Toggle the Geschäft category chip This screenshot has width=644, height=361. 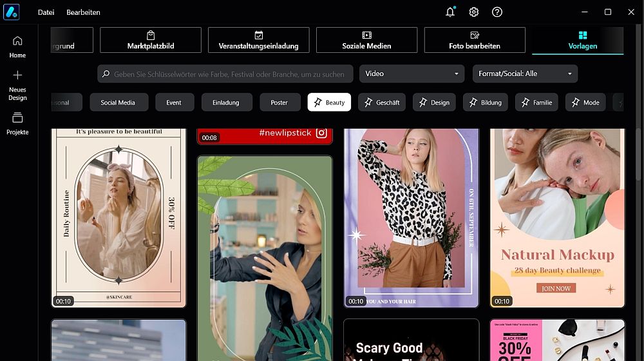382,102
